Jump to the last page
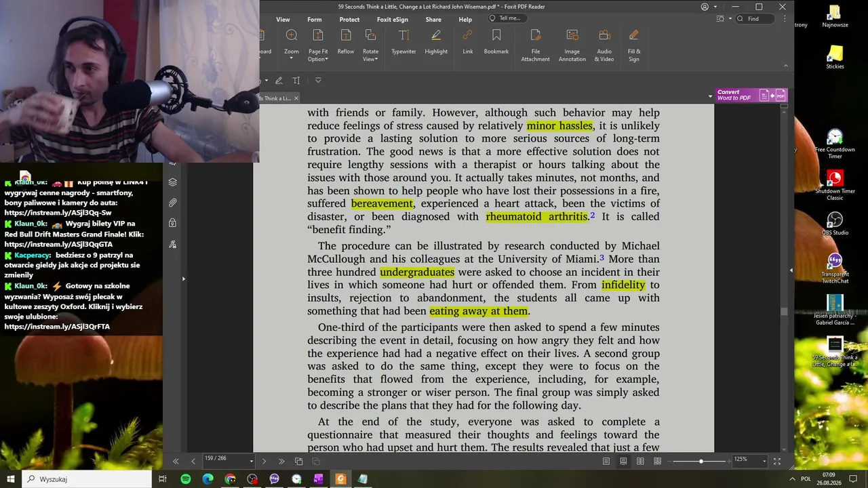868x488 pixels. [x=281, y=462]
